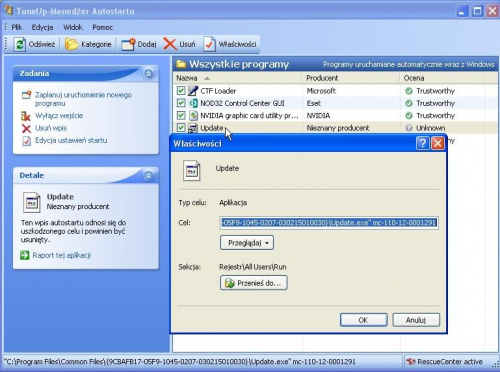This screenshot has width=500, height=372.
Task: Uncheck NVIDIA graphic card utility checkbox
Action: point(181,115)
